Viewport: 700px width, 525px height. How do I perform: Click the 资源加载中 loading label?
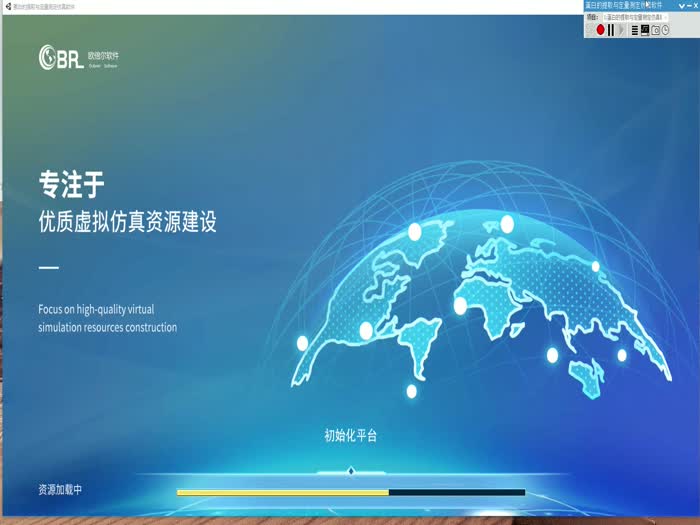click(x=60, y=490)
